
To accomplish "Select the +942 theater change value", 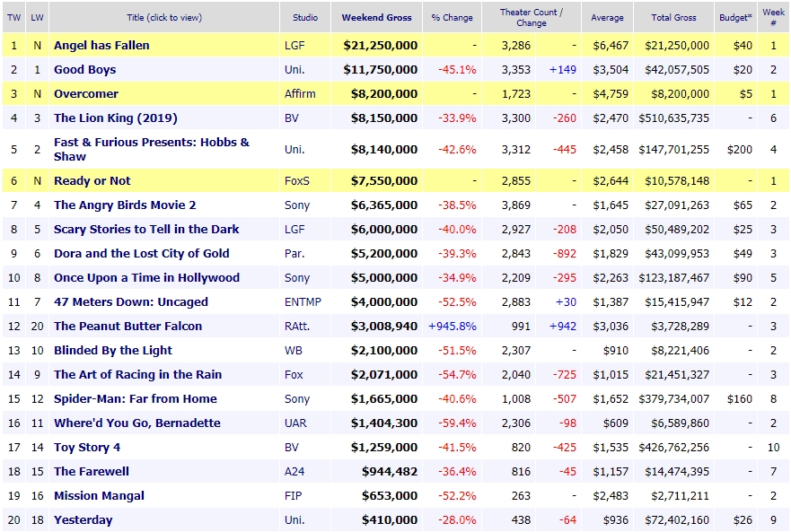I will point(562,326).
